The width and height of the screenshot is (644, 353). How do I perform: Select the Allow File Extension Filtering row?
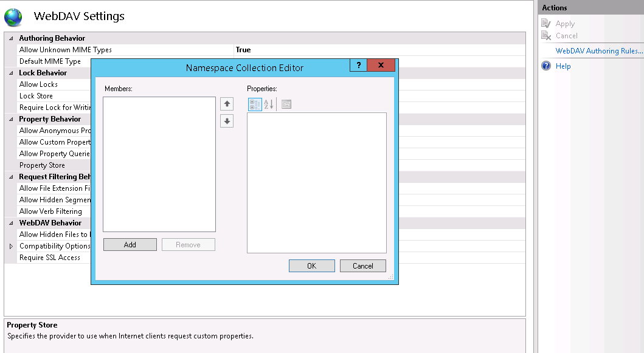(54, 188)
